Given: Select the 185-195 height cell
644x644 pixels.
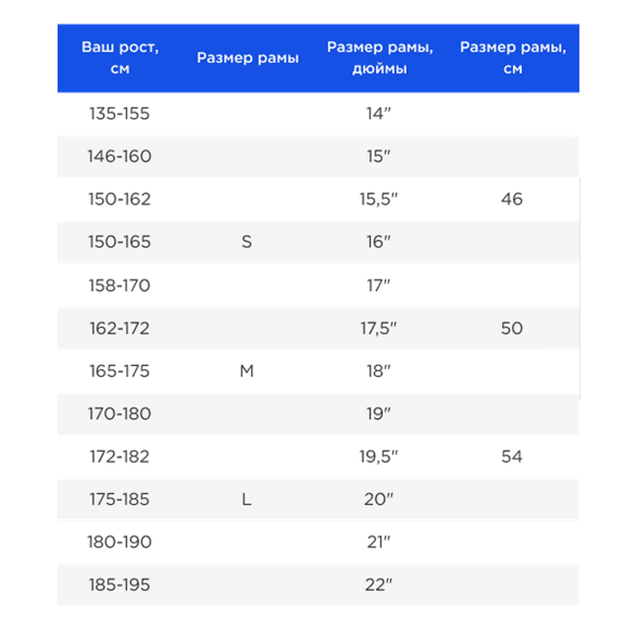Looking at the screenshot, I should [119, 585].
